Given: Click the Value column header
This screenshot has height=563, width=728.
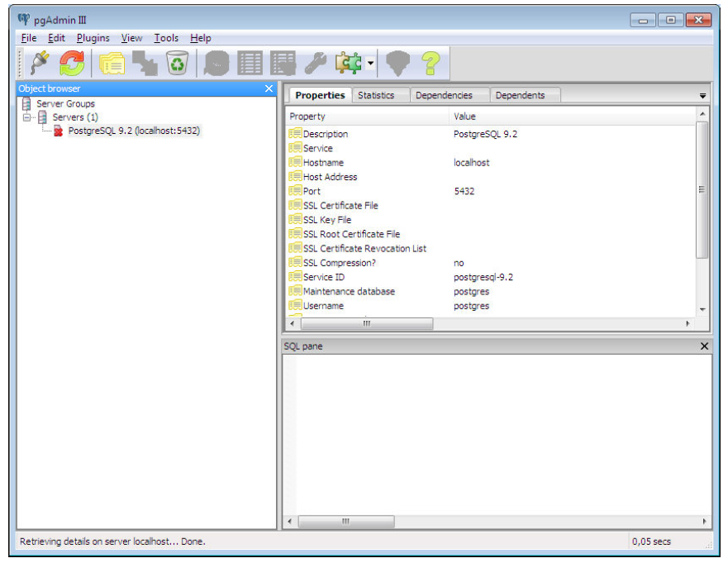Looking at the screenshot, I should 573,117.
